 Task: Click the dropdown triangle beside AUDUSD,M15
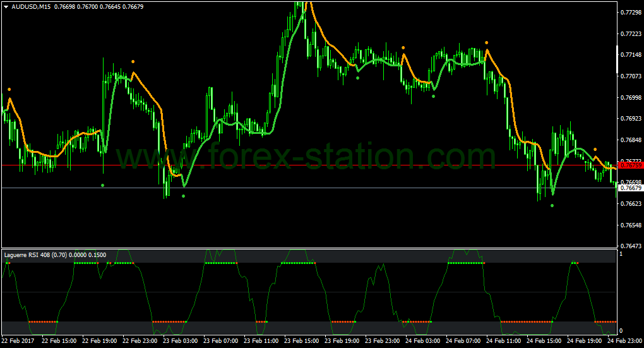pos(6,7)
